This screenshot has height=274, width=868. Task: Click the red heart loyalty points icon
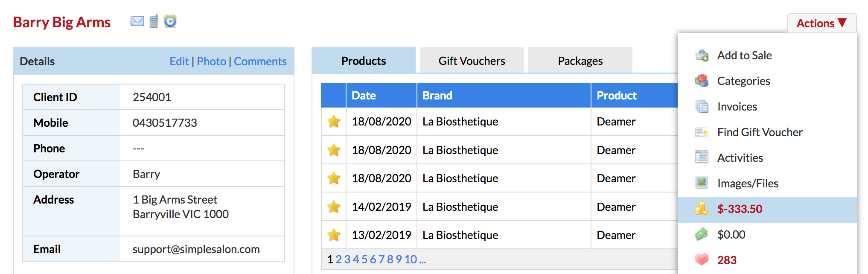(x=702, y=259)
